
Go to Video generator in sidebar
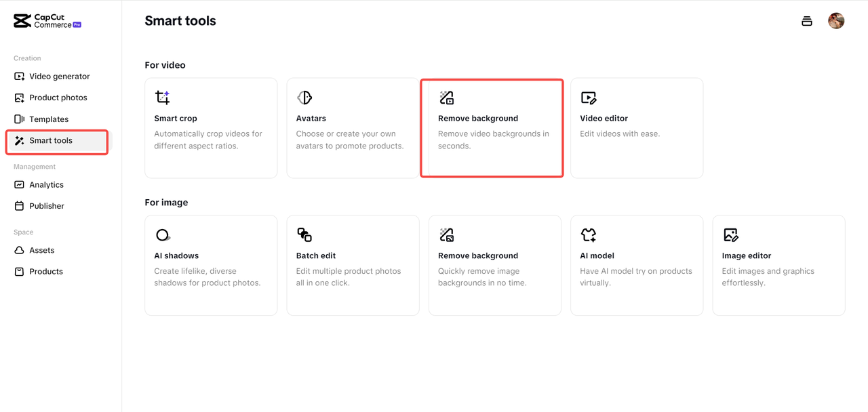coord(59,77)
